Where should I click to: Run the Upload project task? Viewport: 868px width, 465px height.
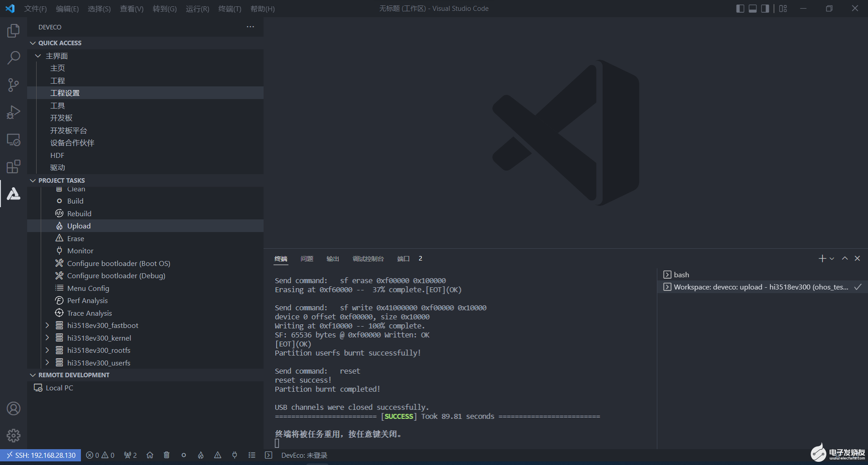145,226
